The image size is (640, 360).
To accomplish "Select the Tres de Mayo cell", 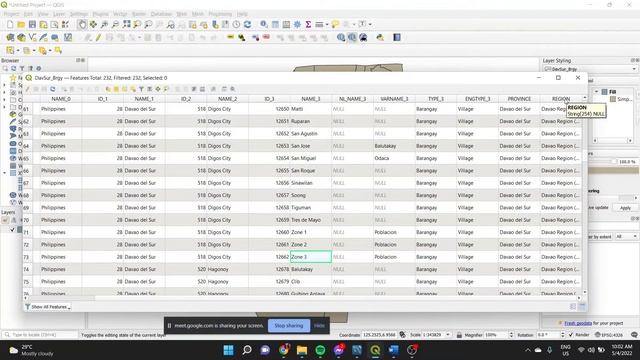I will tap(311, 220).
